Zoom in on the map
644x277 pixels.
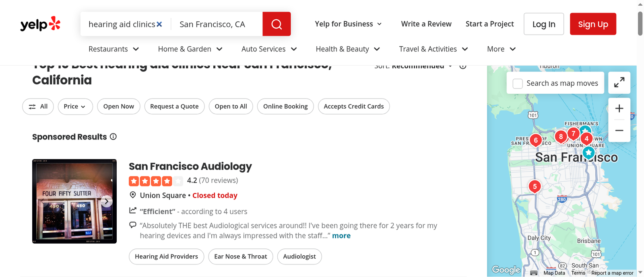pyautogui.click(x=619, y=109)
